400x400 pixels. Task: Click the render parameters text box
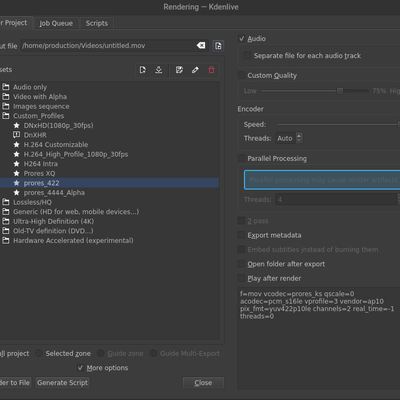[x=319, y=338]
